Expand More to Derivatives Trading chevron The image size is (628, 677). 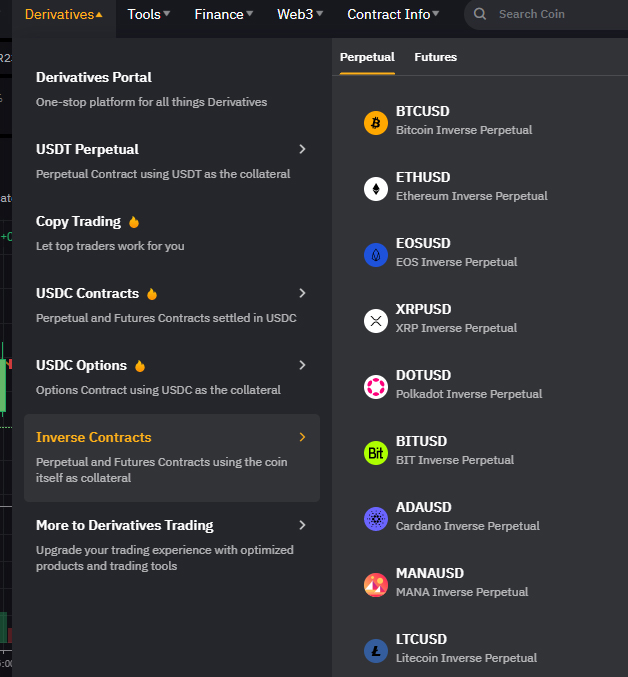click(302, 525)
